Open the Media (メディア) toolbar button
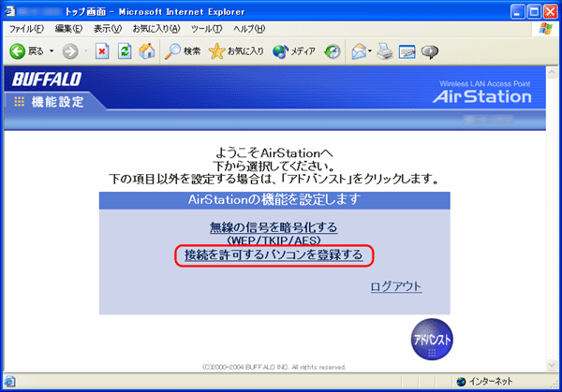This screenshot has width=562, height=392. tap(294, 51)
